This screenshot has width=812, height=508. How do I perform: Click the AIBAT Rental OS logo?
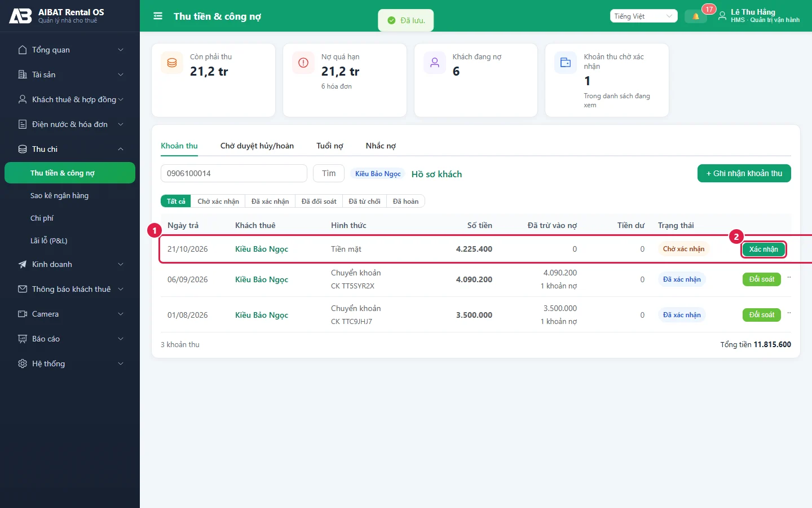[x=21, y=16]
